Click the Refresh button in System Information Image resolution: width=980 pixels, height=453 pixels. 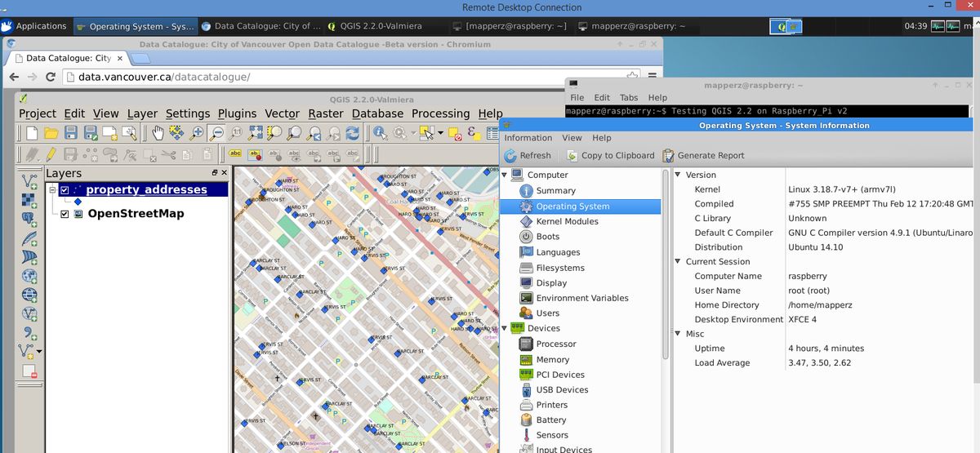[527, 155]
